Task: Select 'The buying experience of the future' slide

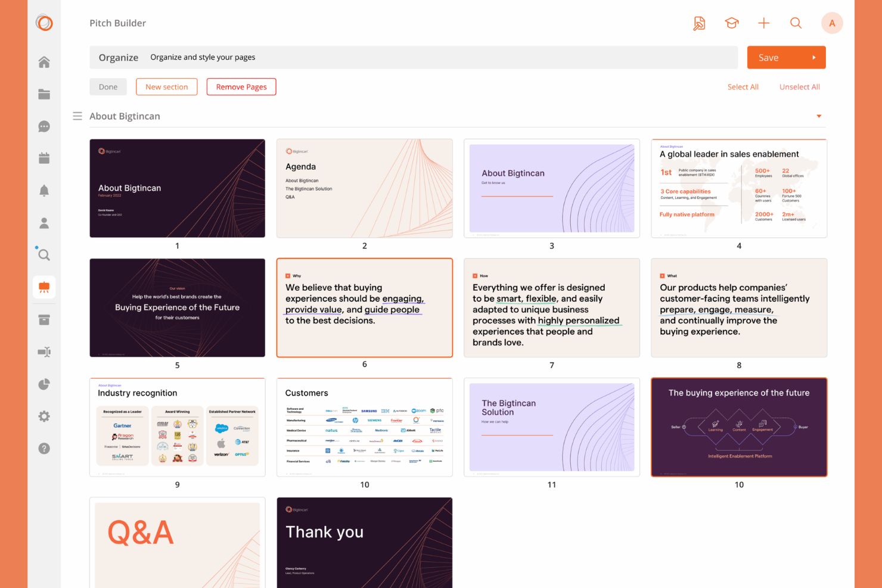Action: tap(739, 427)
